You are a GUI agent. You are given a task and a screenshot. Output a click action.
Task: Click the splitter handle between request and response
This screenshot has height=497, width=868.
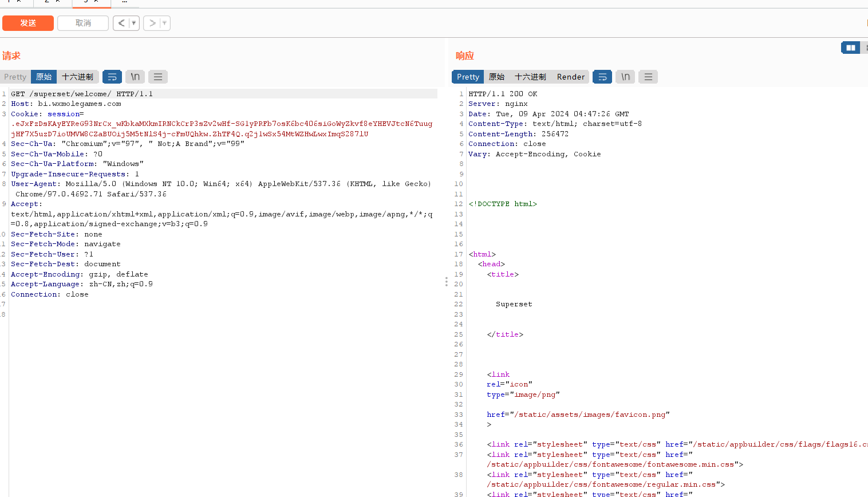coord(446,282)
